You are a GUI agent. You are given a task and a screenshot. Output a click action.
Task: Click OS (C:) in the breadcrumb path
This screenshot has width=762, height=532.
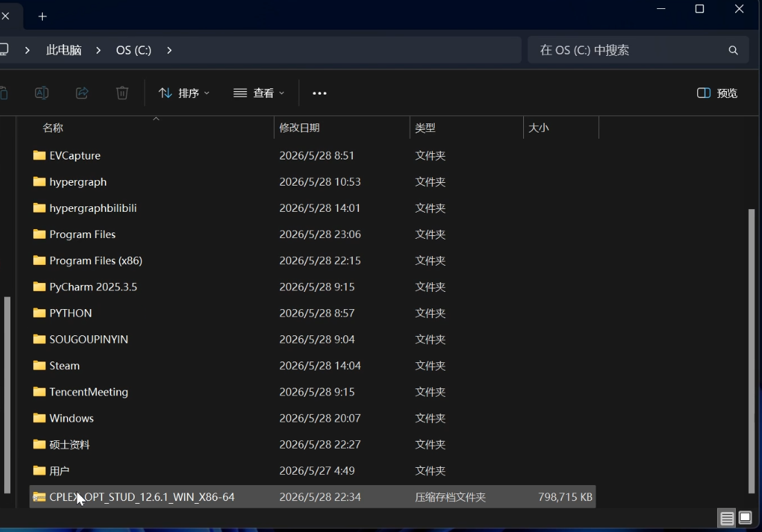(x=134, y=50)
